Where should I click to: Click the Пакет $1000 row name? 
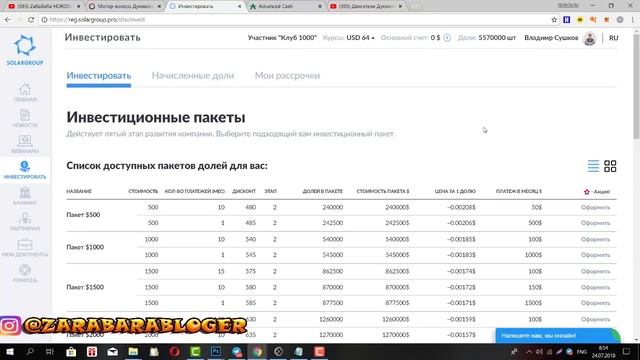point(85,247)
